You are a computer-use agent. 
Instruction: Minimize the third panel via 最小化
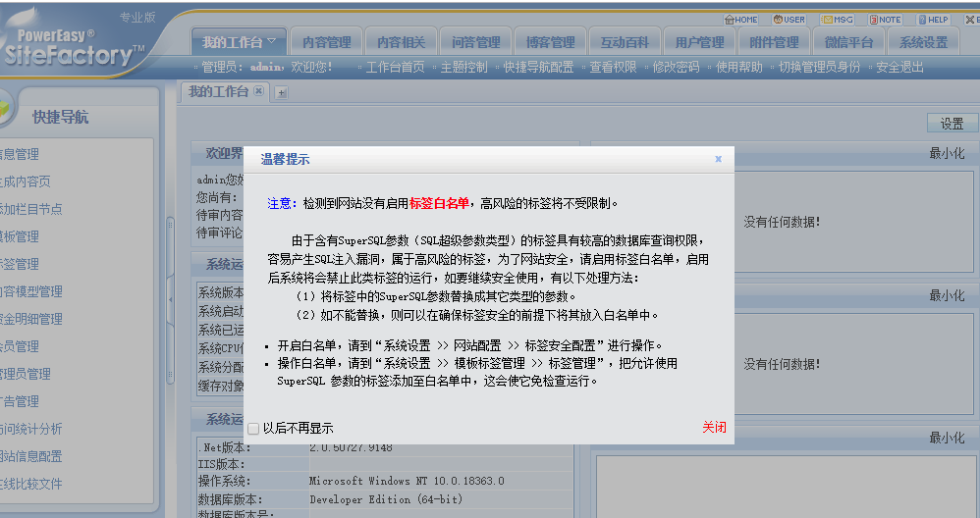[x=947, y=439]
